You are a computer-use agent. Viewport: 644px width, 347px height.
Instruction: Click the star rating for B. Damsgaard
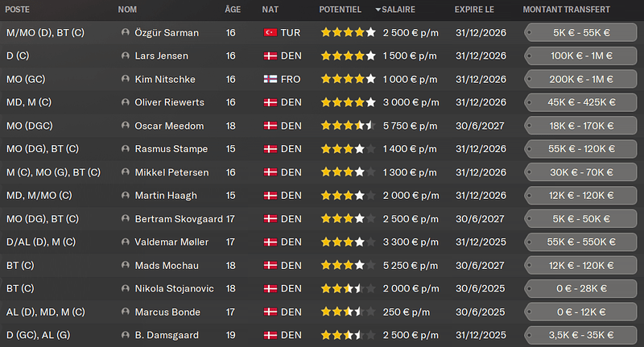[348, 335]
